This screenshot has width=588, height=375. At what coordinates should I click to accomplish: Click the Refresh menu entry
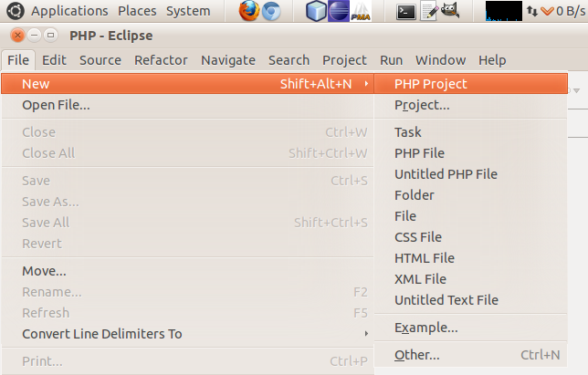click(187, 313)
